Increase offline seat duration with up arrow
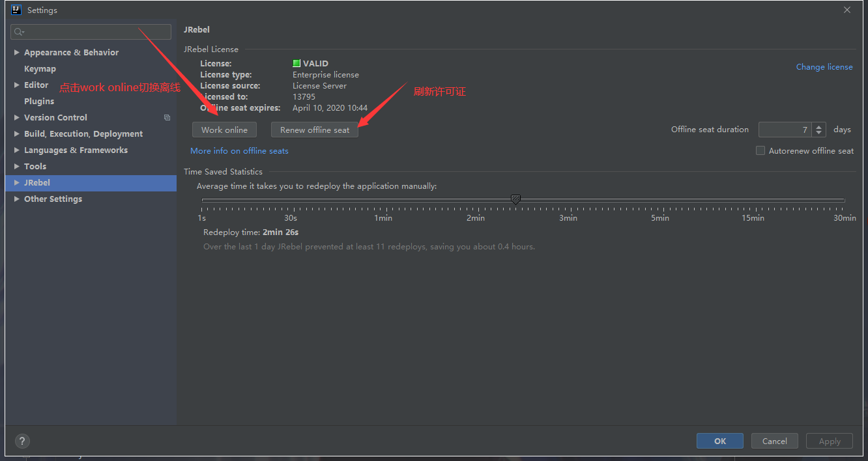Screen dimensions: 868x461 click(x=820, y=126)
